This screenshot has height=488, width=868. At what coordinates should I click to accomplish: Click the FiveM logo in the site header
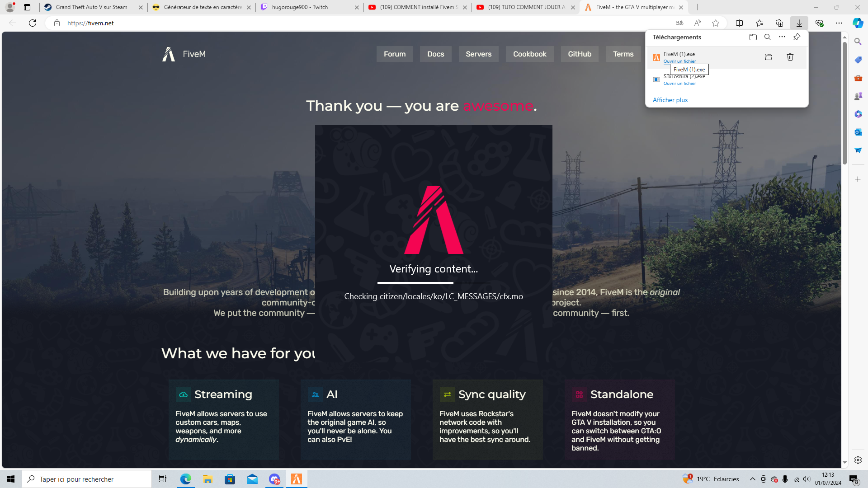pos(184,54)
